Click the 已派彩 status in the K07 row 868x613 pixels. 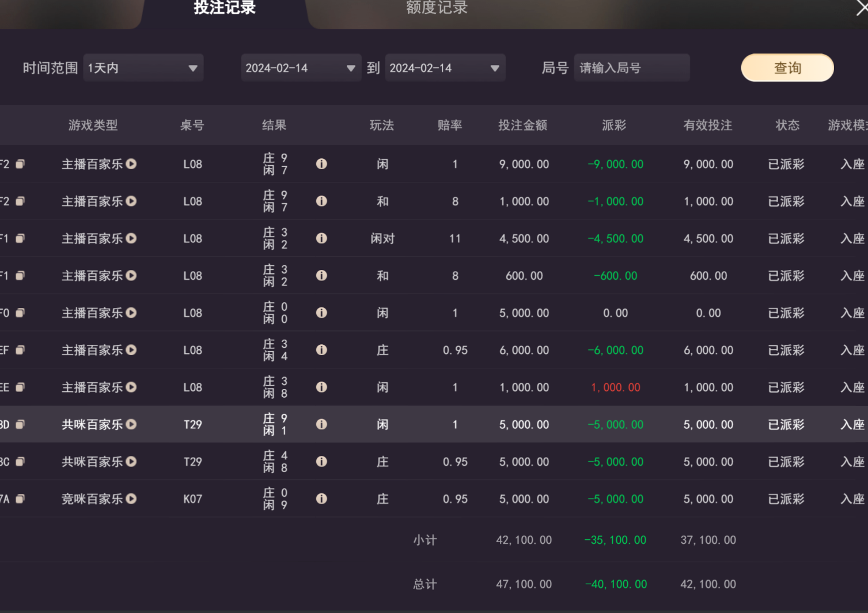[786, 499]
